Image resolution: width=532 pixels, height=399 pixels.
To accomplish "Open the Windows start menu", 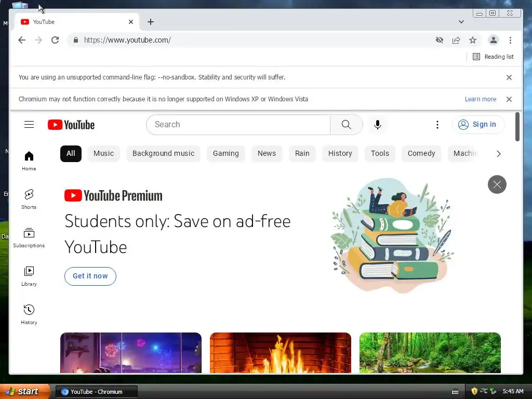I will (24, 392).
